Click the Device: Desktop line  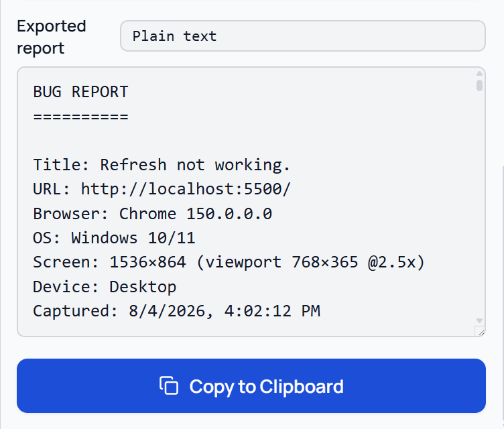coord(105,287)
